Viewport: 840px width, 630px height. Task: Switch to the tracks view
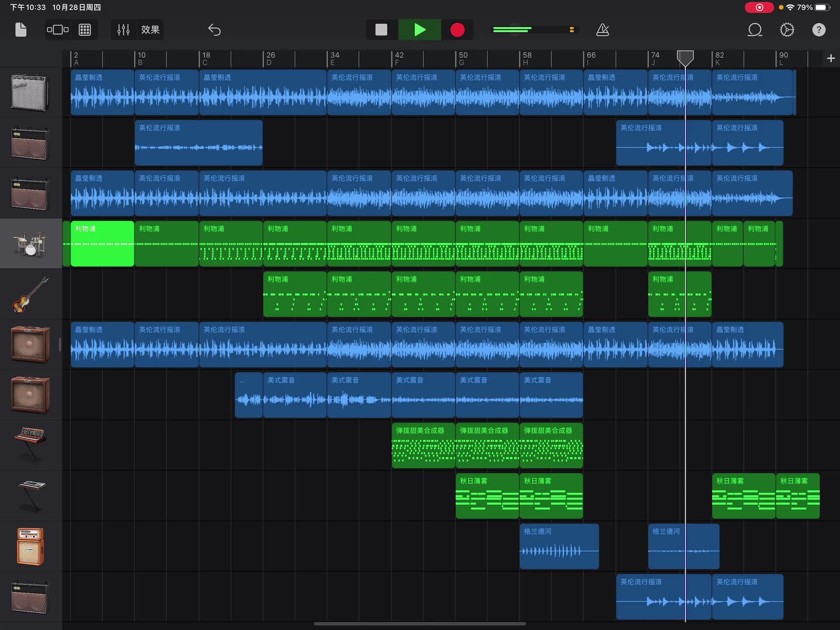pyautogui.click(x=58, y=30)
